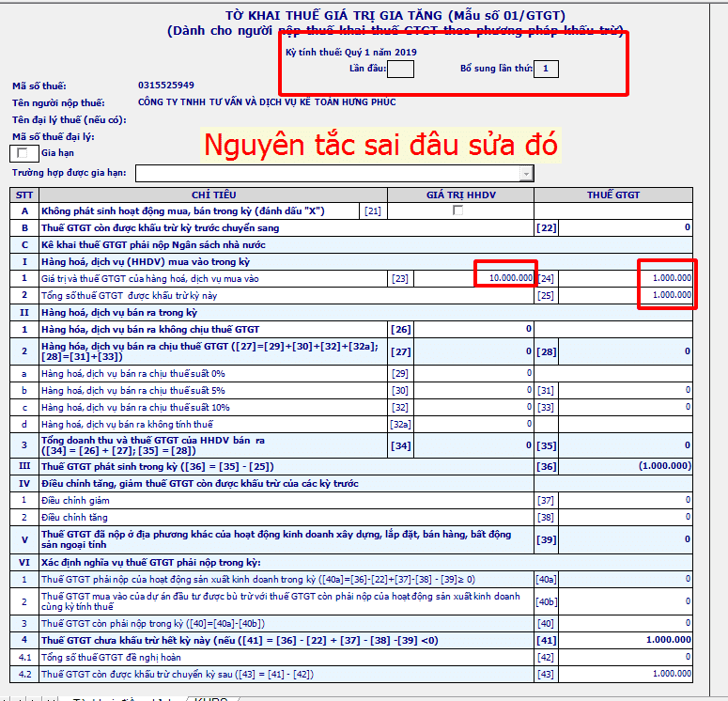Click the [37] 'Điều chỉnh giảm' value cell

pos(625,500)
